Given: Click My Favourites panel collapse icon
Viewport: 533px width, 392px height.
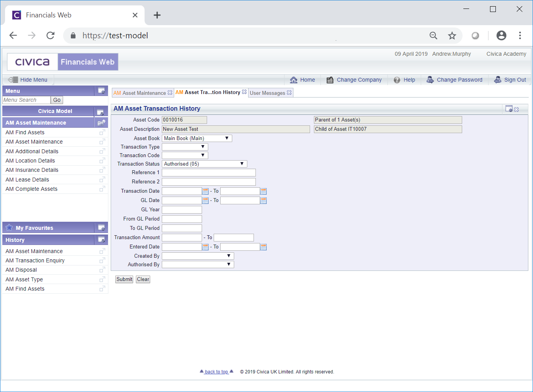Looking at the screenshot, I should tap(101, 228).
